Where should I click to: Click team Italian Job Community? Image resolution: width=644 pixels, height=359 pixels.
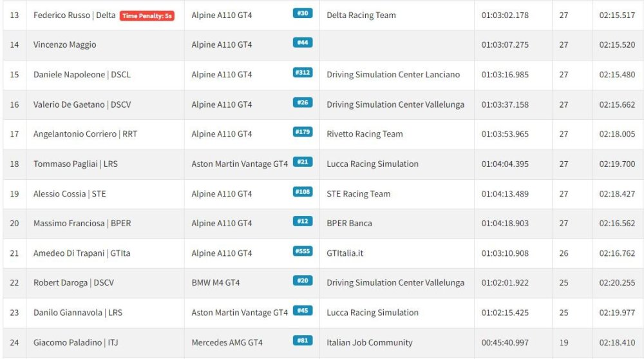pos(370,342)
